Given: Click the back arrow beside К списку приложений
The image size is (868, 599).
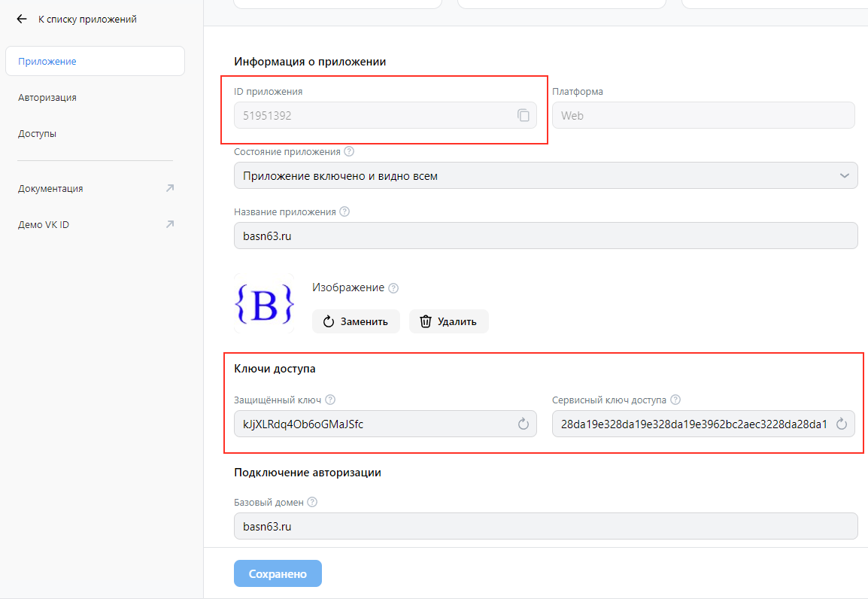Looking at the screenshot, I should pos(21,19).
